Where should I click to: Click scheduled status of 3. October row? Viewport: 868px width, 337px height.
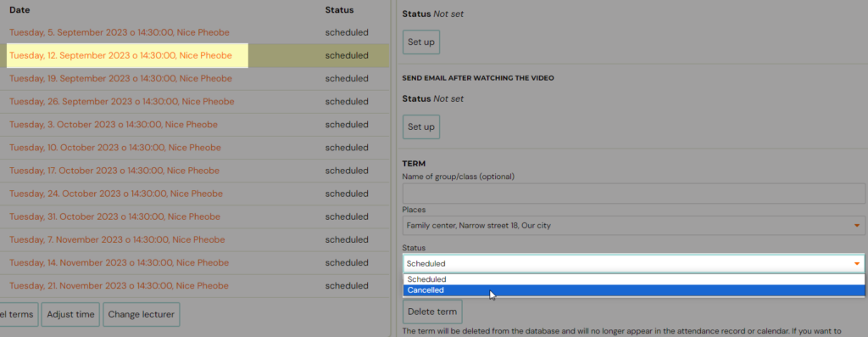pyautogui.click(x=347, y=125)
